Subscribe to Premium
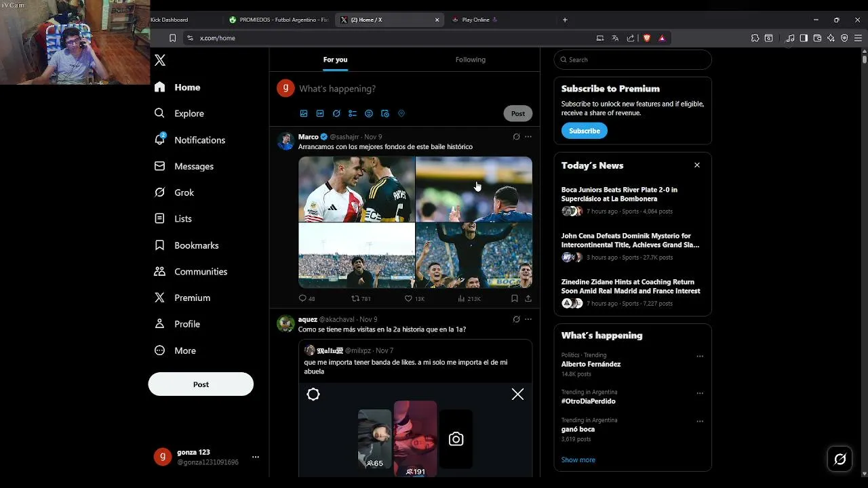 pyautogui.click(x=585, y=131)
